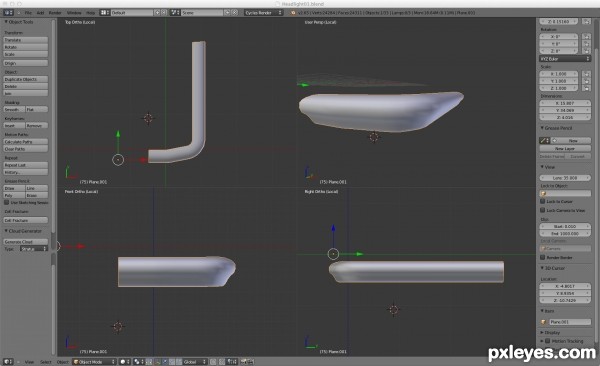Lock scale Z with its lock icon
The width and height of the screenshot is (600, 366).
click(586, 88)
